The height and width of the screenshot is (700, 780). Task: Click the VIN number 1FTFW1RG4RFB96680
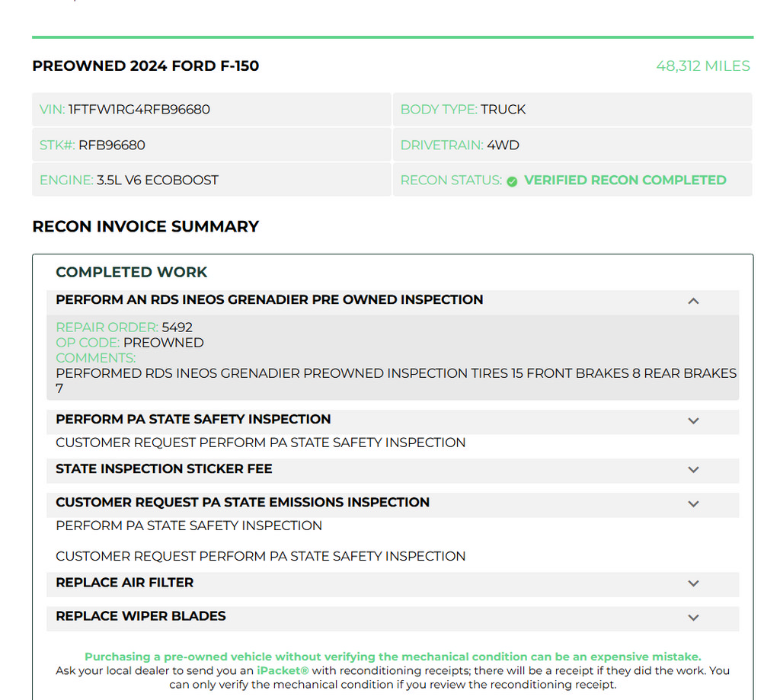pos(139,110)
